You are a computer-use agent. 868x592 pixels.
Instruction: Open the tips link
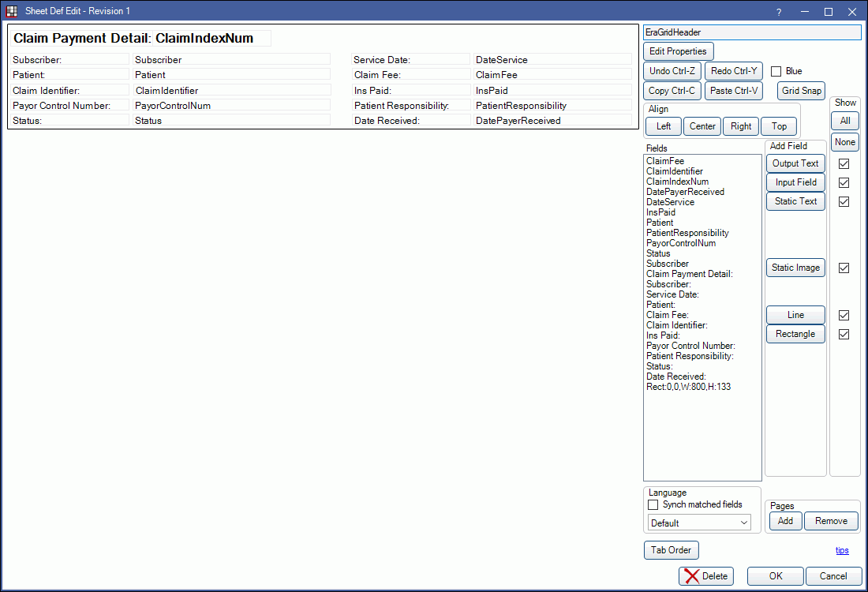(842, 550)
